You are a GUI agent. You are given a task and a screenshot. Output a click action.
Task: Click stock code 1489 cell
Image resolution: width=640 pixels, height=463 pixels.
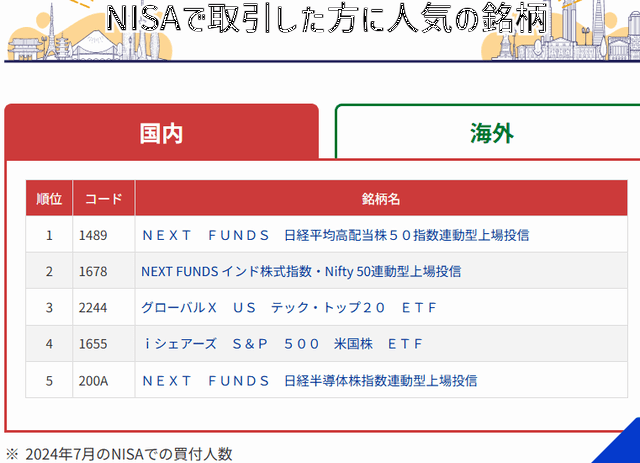coord(91,235)
